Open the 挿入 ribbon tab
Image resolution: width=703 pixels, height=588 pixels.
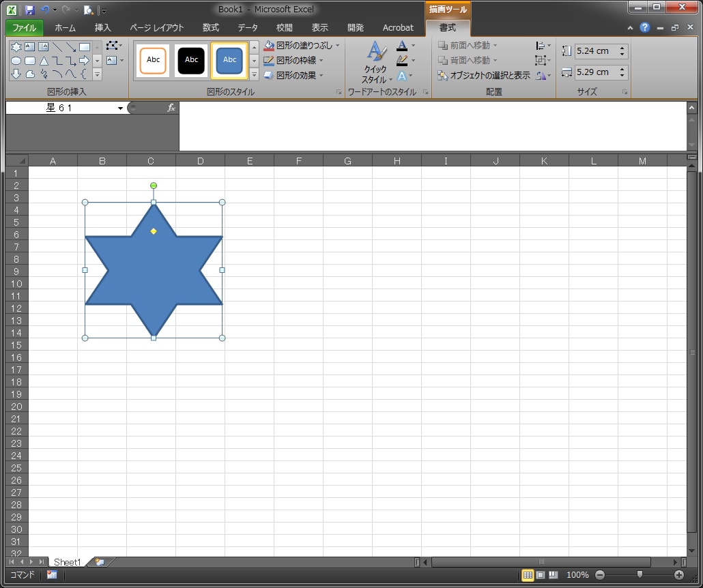(102, 28)
